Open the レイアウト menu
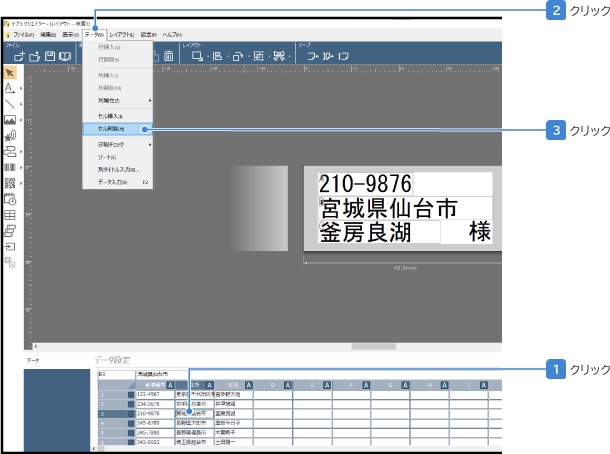 [x=122, y=34]
